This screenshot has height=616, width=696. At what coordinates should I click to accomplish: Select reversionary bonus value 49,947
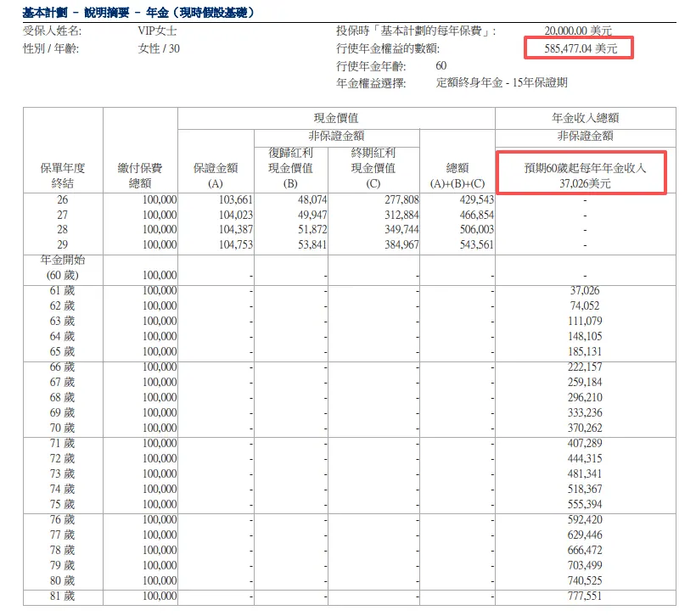[312, 216]
